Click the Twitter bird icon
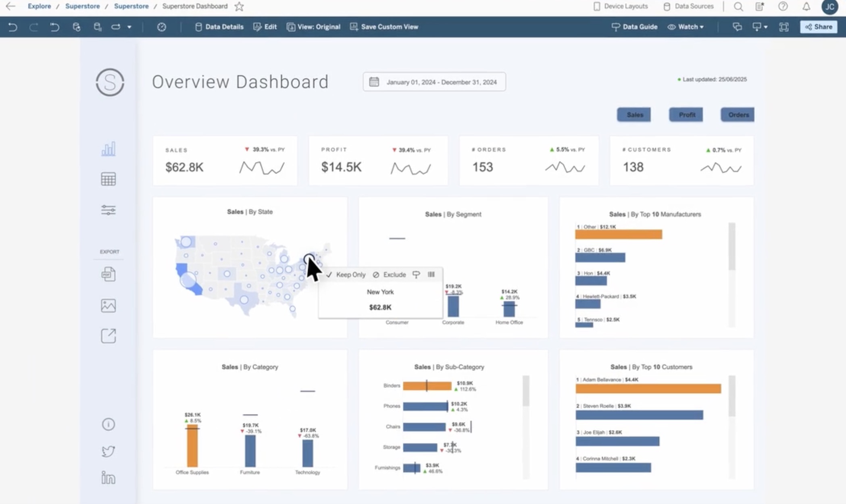 [108, 451]
